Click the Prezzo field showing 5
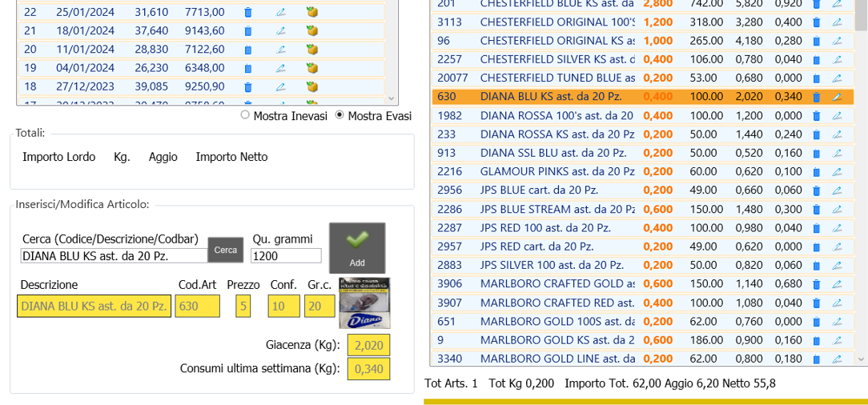Viewport: 868px width, 405px height. (x=243, y=306)
